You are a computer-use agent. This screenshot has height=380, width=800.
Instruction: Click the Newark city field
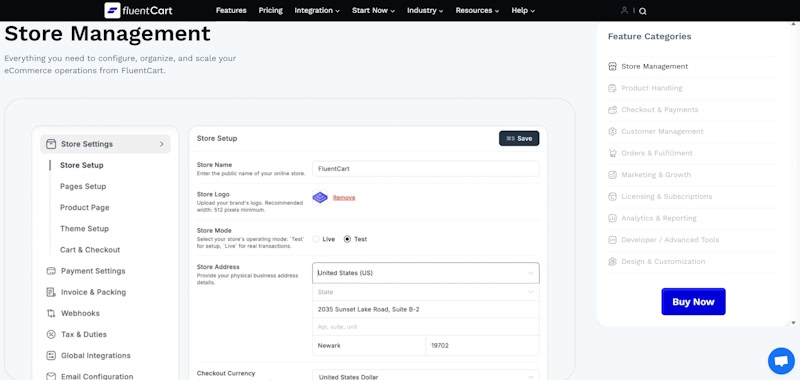[x=369, y=345]
